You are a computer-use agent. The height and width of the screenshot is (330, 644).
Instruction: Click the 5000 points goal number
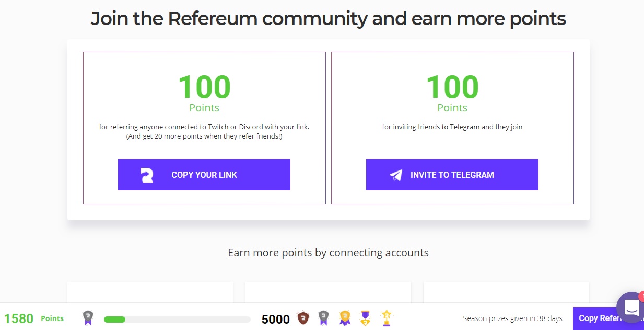pos(276,319)
